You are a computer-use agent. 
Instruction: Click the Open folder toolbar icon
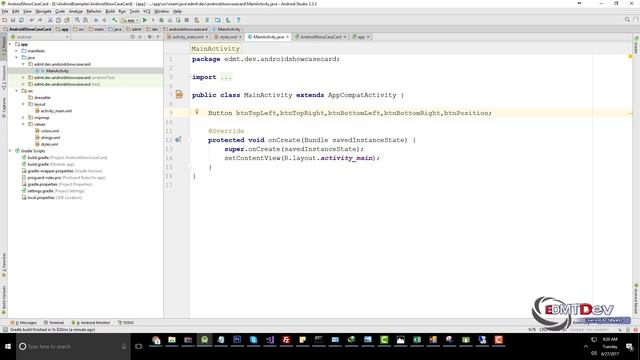click(5, 20)
